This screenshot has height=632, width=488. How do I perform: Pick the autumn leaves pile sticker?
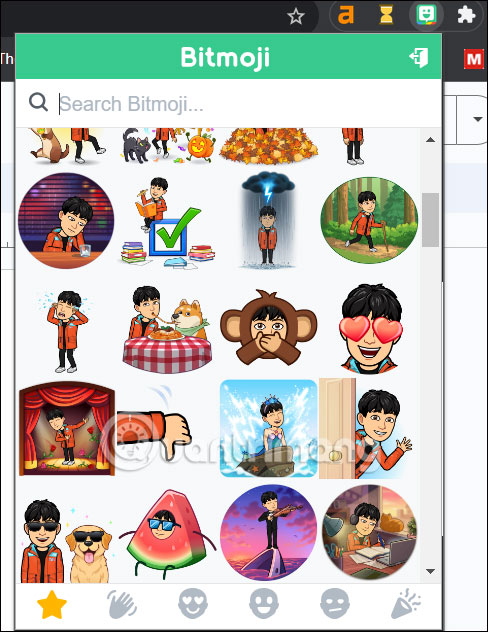(x=268, y=147)
